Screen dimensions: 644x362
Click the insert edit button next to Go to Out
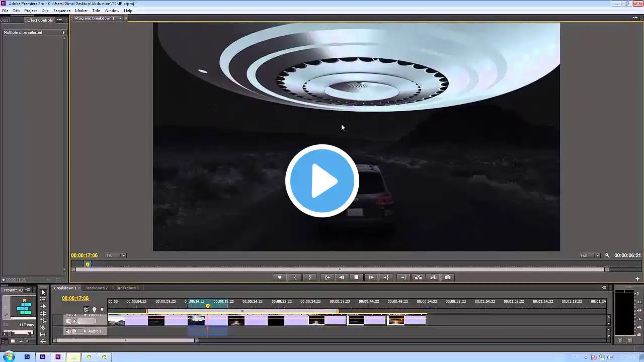[x=403, y=277]
